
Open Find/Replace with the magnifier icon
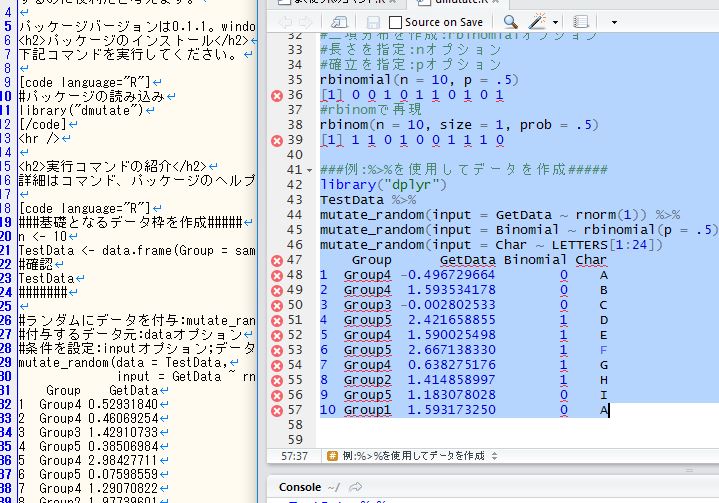(x=510, y=22)
